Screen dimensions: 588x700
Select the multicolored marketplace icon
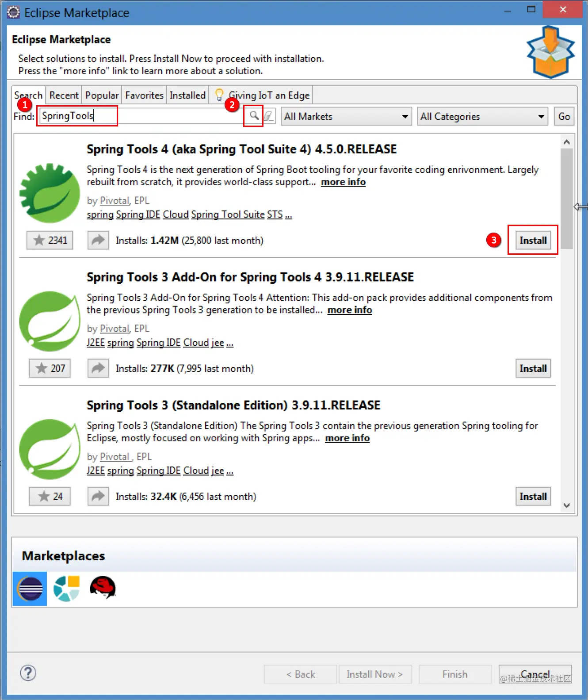(66, 589)
